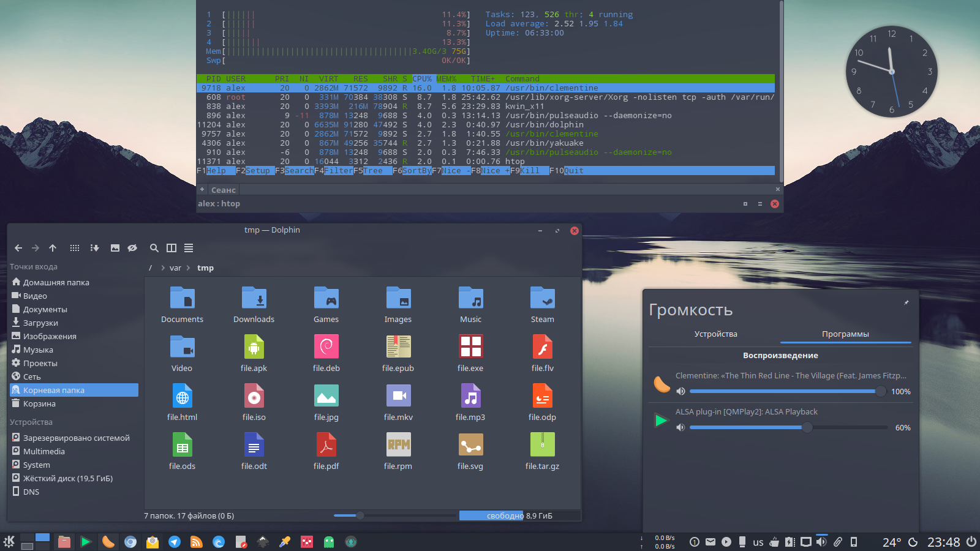980x551 pixels.
Task: Go up one folder level in Dolphin
Action: tap(53, 248)
